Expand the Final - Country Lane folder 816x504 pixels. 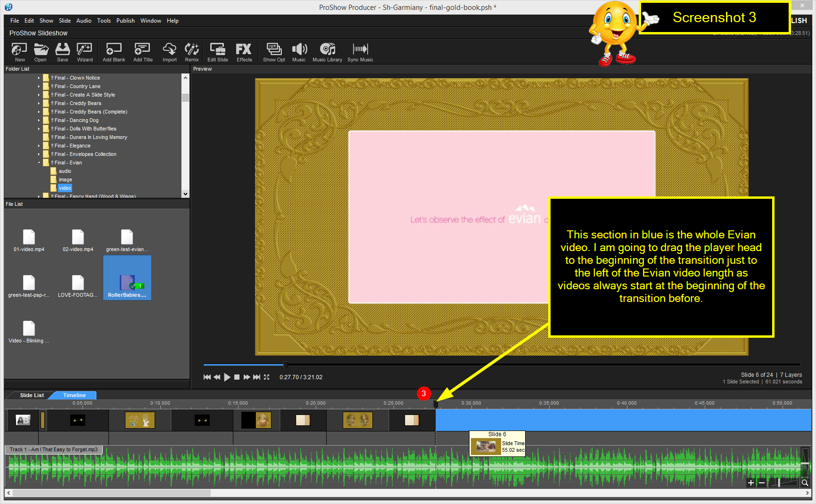click(x=39, y=87)
